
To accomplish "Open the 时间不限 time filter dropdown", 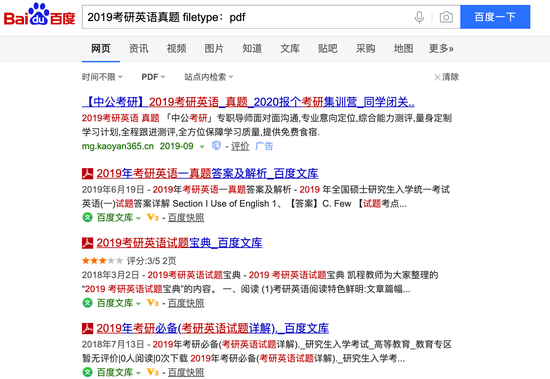I will 102,77.
